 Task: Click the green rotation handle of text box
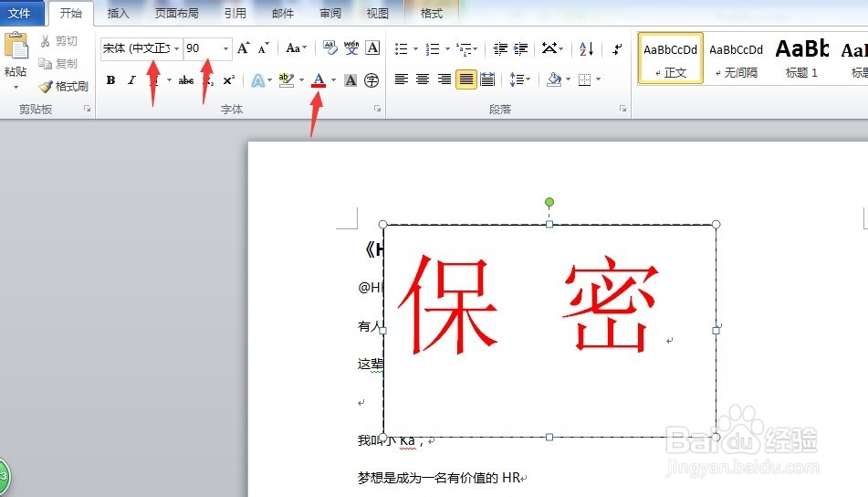549,202
